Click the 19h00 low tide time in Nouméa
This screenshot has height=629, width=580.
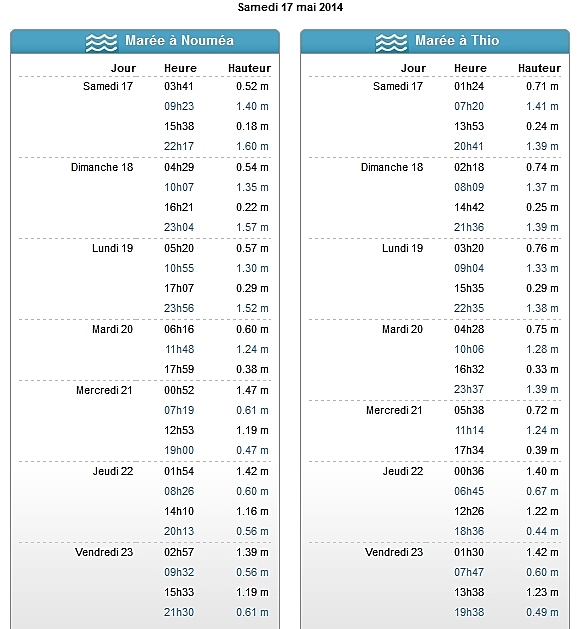point(178,450)
